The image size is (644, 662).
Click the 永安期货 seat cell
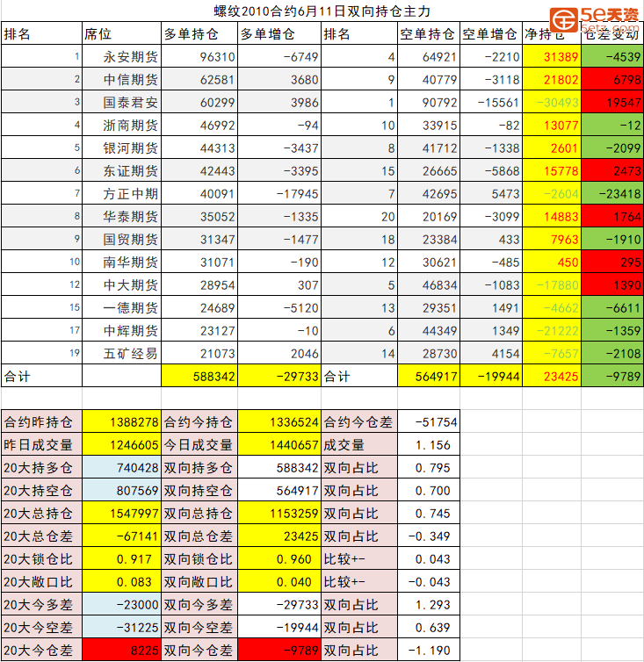tap(122, 56)
